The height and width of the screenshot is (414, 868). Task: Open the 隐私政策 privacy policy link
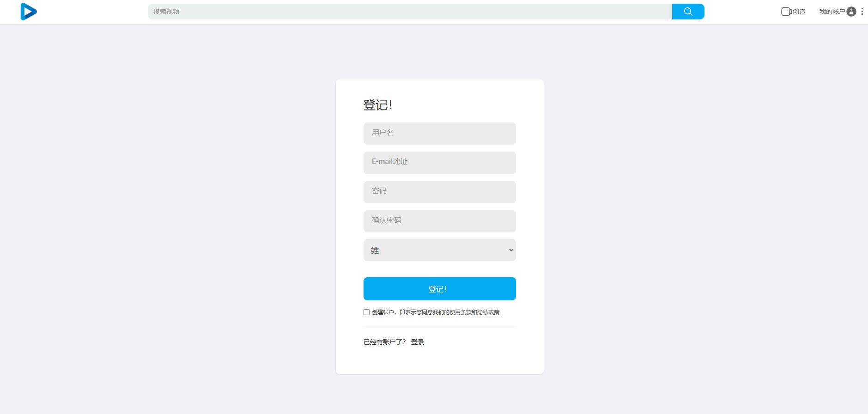click(488, 312)
